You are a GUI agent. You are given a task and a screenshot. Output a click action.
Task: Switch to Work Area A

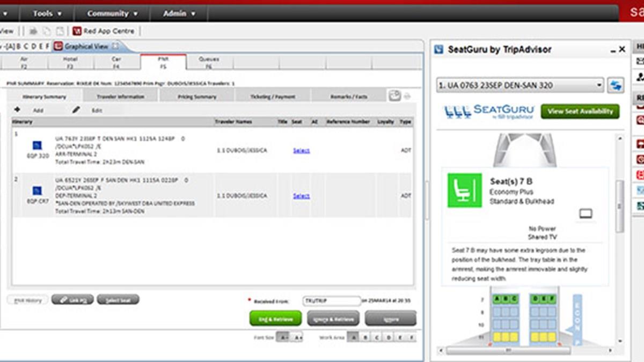click(354, 337)
